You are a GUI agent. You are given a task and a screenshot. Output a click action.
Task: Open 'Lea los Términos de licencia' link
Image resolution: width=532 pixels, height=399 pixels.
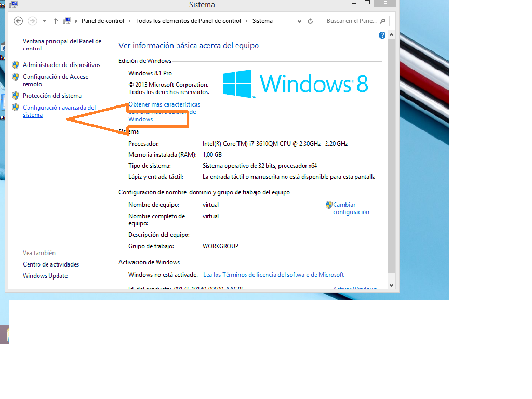pos(273,275)
